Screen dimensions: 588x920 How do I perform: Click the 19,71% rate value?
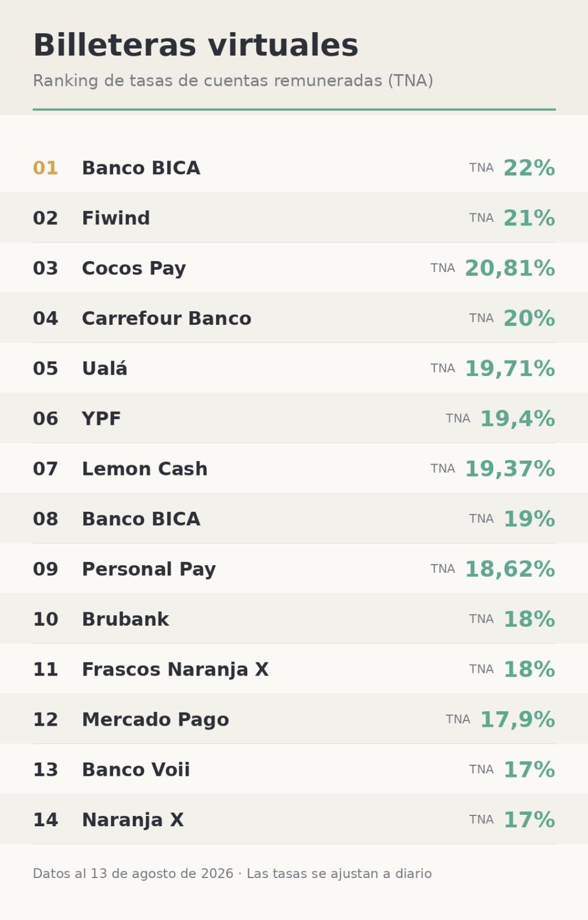coord(510,369)
